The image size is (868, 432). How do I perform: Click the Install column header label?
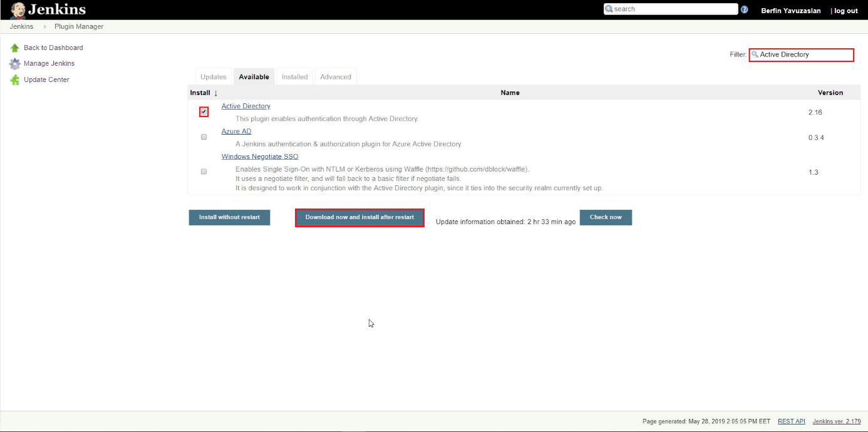(200, 93)
